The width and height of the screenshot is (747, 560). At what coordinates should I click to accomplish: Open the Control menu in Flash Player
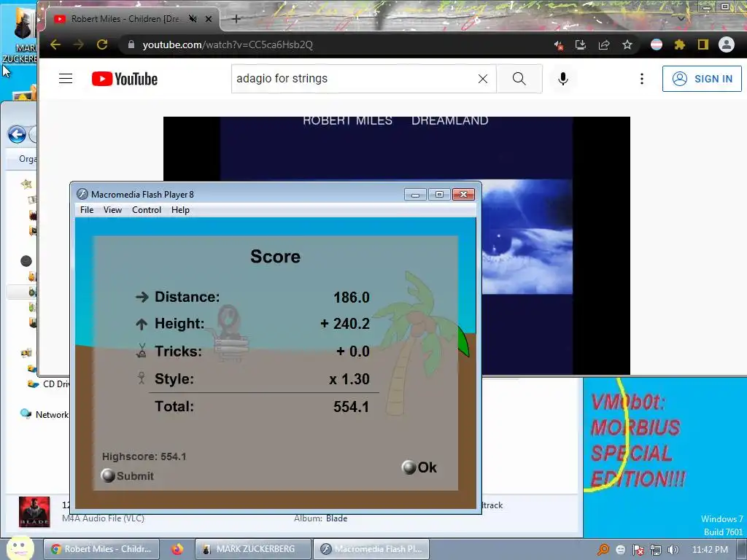click(x=147, y=210)
